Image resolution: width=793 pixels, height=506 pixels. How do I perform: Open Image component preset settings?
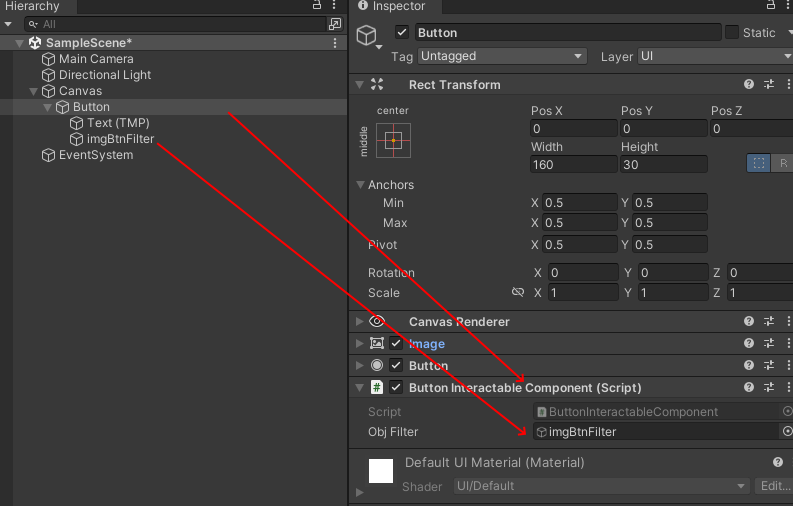click(x=769, y=343)
